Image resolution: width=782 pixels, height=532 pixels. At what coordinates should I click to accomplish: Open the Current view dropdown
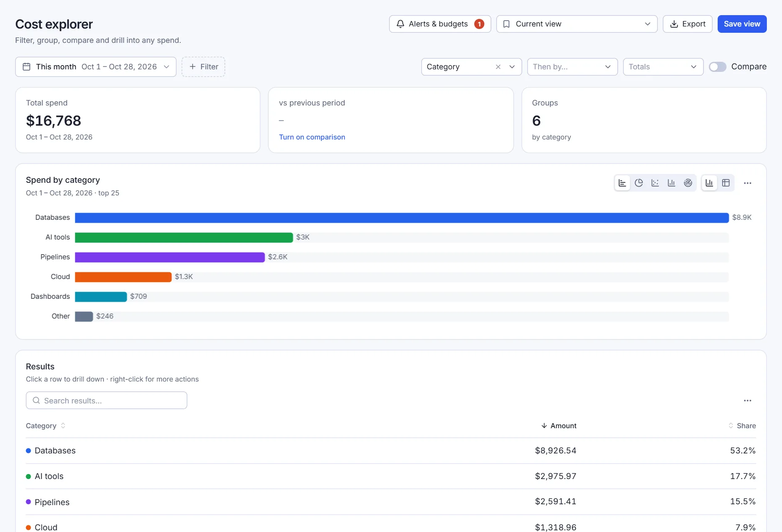[x=577, y=24]
